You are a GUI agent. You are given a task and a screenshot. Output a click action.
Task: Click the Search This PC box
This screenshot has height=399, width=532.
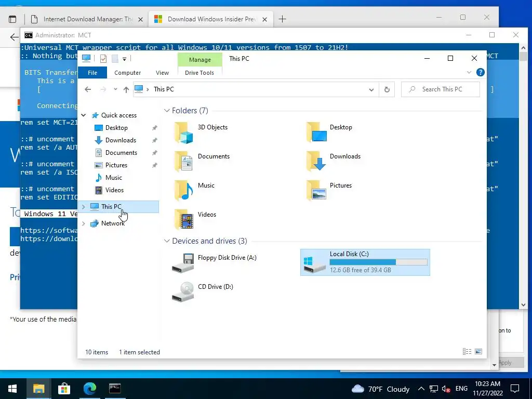(441, 89)
